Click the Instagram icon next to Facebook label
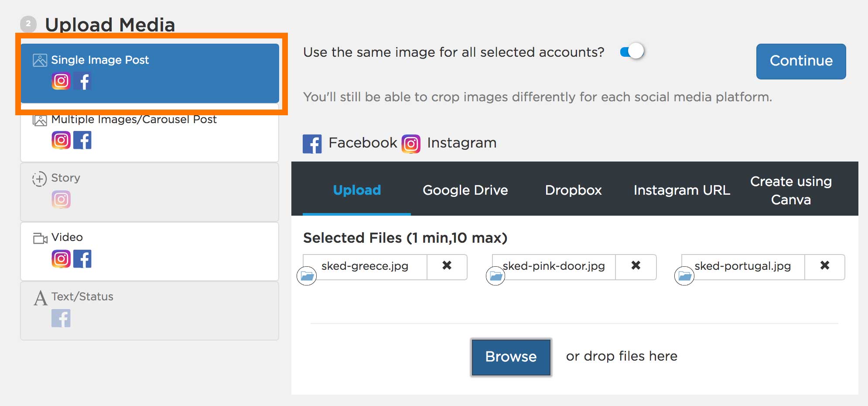Screen dimensions: 868x406 [410, 143]
